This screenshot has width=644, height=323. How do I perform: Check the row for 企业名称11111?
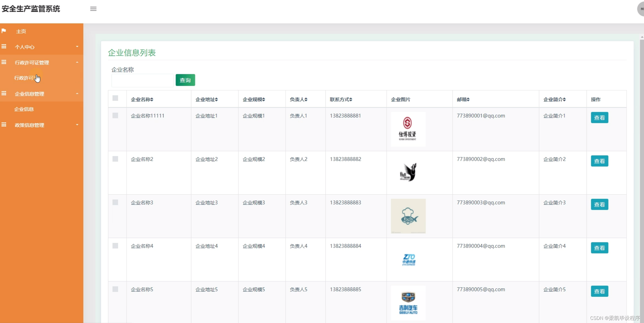pyautogui.click(x=115, y=115)
